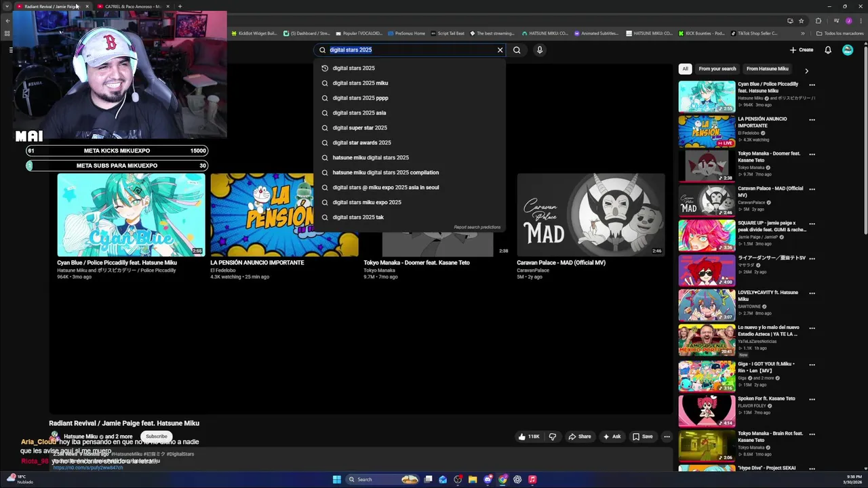This screenshot has width=868, height=488.
Task: Open the YouTube hamburger guide menu
Action: tap(11, 49)
